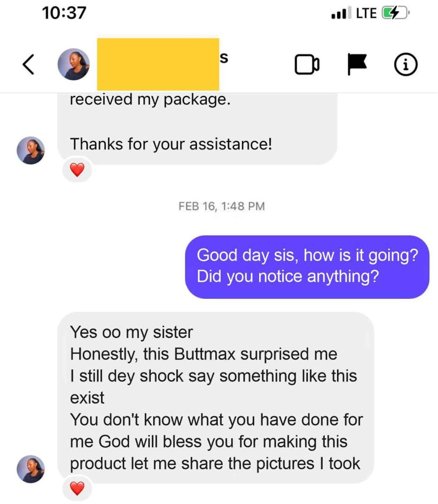Tap the 10:37 status bar clock
438x504 pixels.
tap(64, 13)
